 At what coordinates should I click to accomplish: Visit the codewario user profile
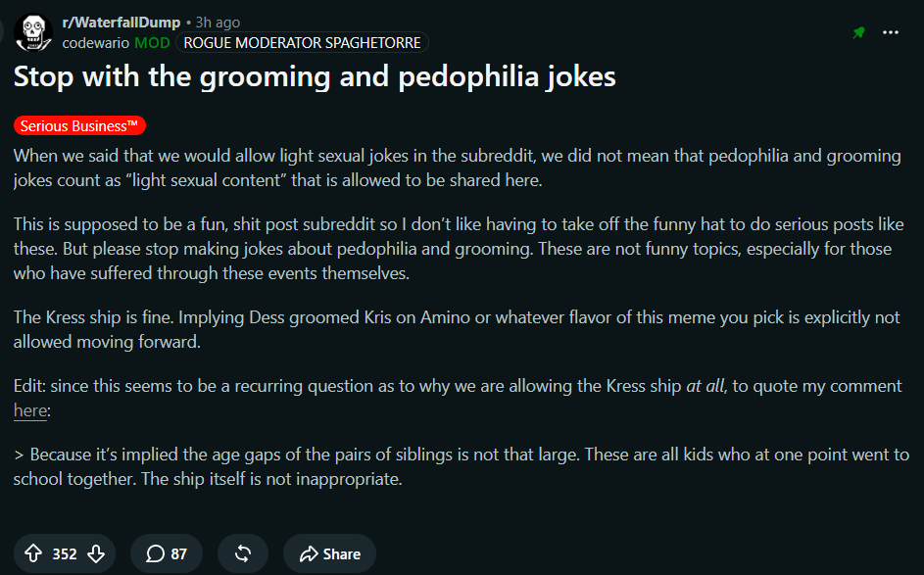[x=95, y=43]
